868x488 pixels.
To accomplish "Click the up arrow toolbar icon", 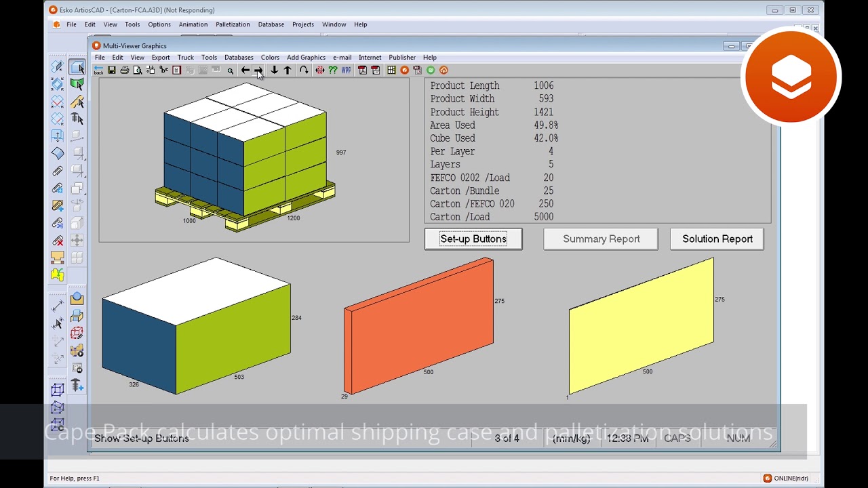I will tap(288, 70).
